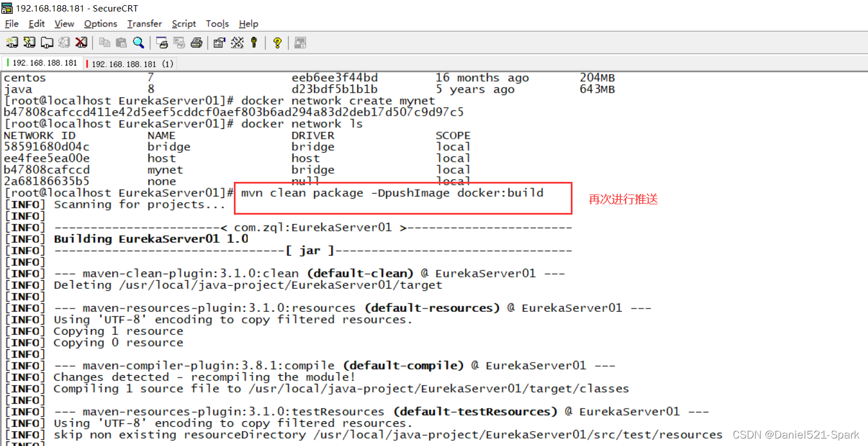Screen dimensions: 868x446
Task: Click the SecureCRT title bar icon
Action: [x=7, y=8]
